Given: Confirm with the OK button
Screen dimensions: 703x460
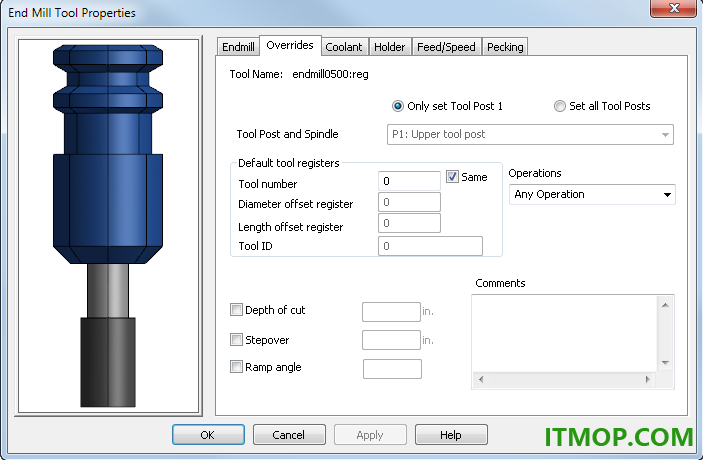Looking at the screenshot, I should pos(208,435).
